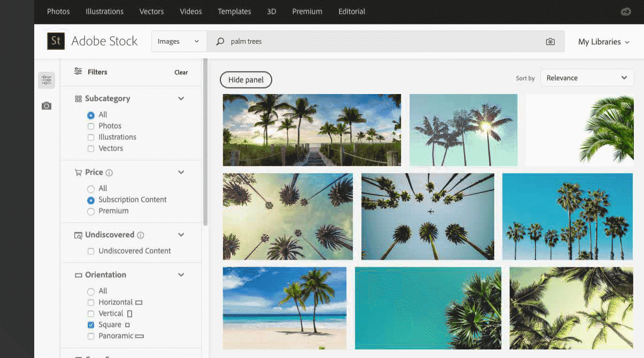Click the Adobe Stock St logo icon
Viewport: 644px width, 358px height.
click(56, 41)
